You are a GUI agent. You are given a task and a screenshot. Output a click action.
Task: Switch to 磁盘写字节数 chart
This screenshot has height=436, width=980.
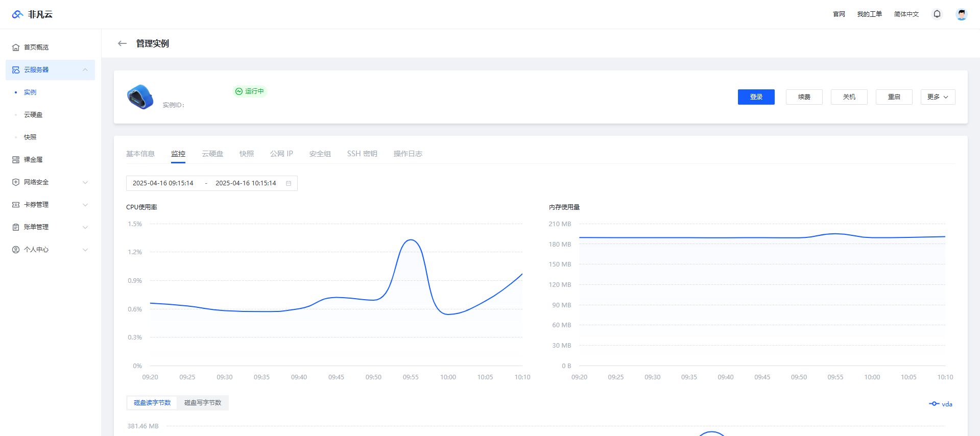(203, 403)
